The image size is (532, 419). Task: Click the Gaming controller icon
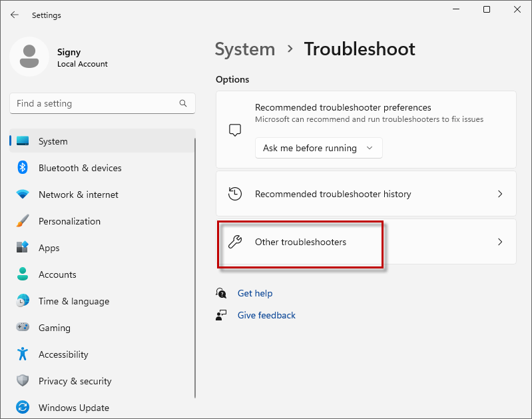tap(23, 327)
